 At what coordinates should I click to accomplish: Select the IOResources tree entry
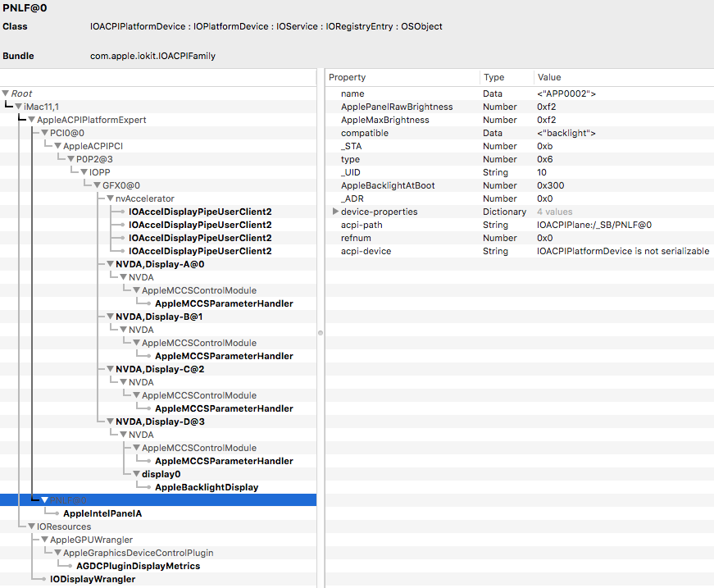coord(64,526)
